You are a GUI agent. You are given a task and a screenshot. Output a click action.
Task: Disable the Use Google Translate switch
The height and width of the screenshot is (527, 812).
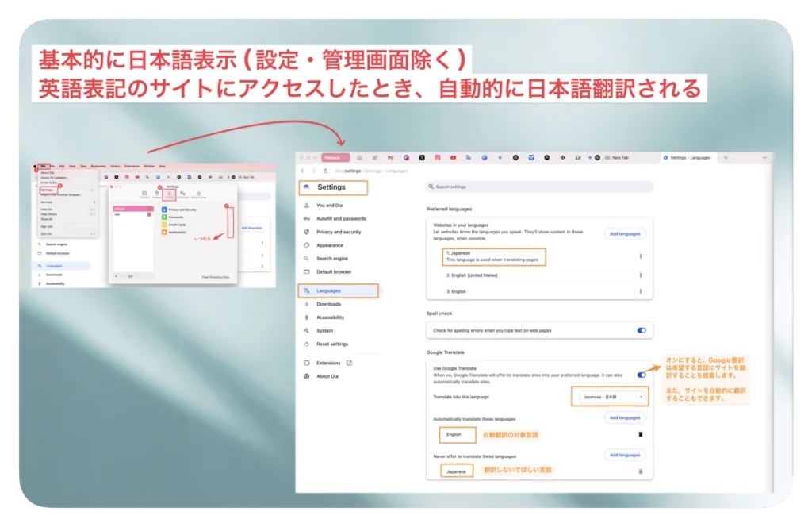[642, 375]
